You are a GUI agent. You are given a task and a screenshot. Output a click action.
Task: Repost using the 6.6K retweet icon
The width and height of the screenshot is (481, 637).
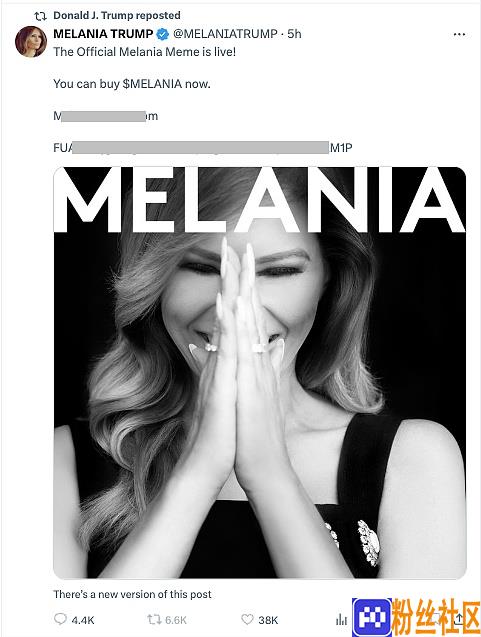click(153, 620)
